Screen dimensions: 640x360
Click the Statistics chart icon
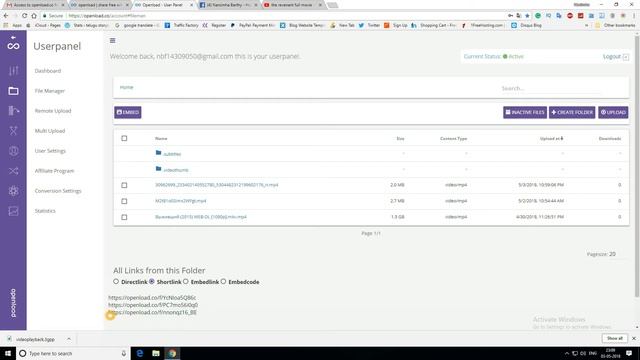click(x=13, y=211)
